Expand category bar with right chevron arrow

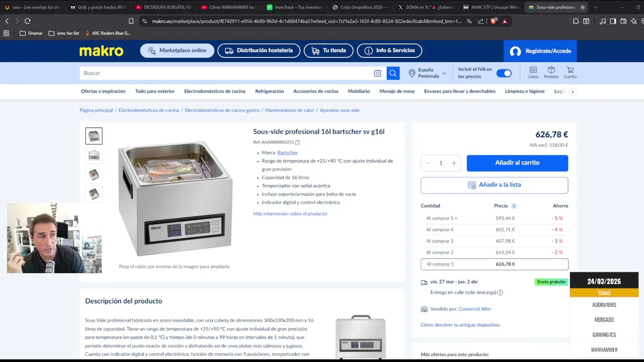pyautogui.click(x=572, y=92)
